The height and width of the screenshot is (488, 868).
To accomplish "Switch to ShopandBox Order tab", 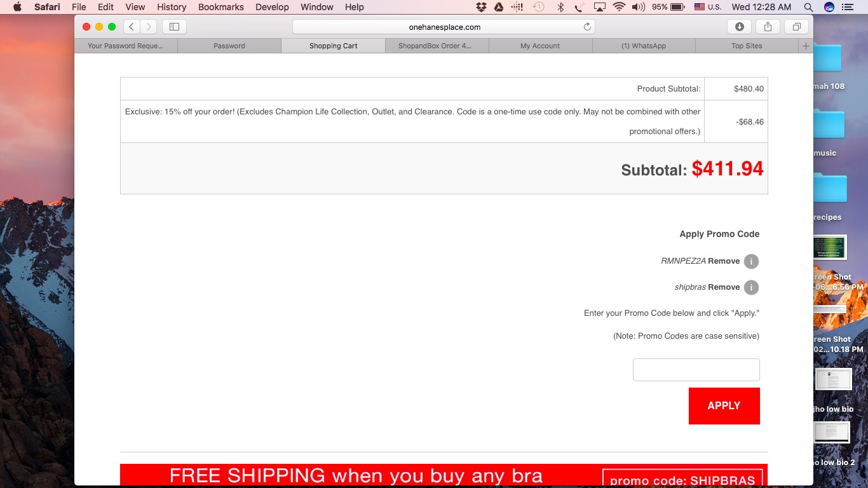I will pyautogui.click(x=437, y=46).
